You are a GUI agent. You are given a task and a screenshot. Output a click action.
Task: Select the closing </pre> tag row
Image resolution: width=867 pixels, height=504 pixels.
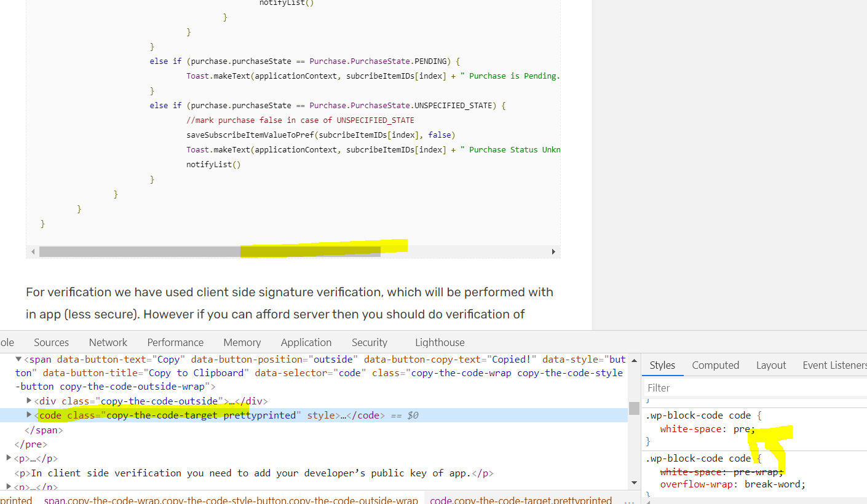click(x=31, y=444)
